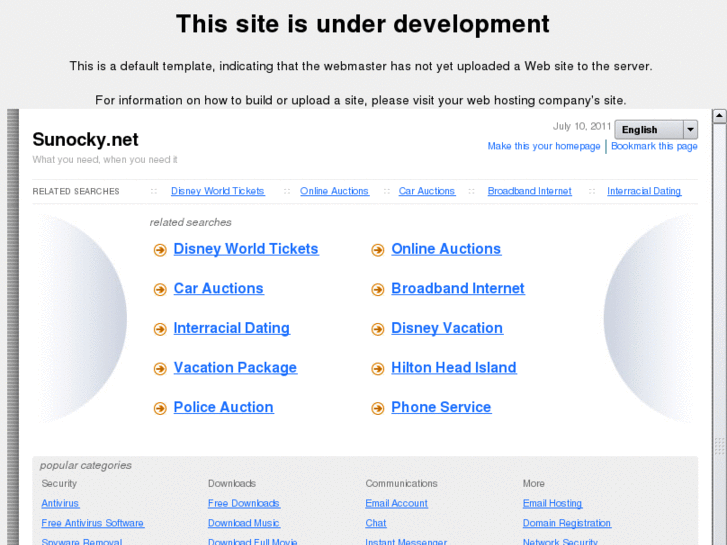Open the Download Music link
Image resolution: width=727 pixels, height=545 pixels.
click(x=243, y=523)
